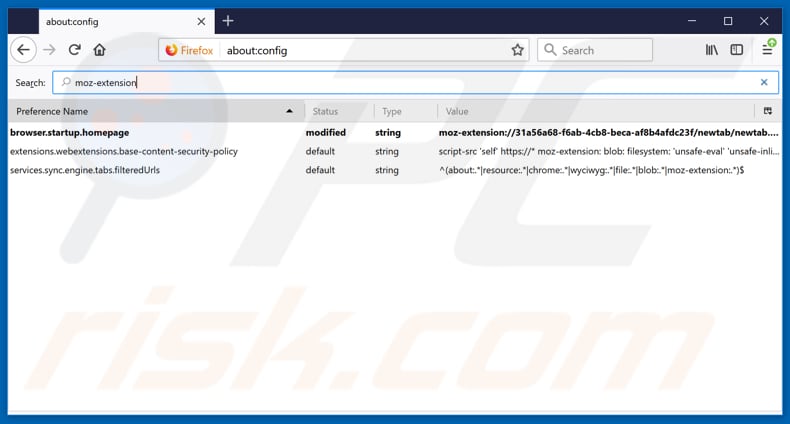Close the about:config tab
Image resolution: width=790 pixels, height=424 pixels.
point(201,22)
